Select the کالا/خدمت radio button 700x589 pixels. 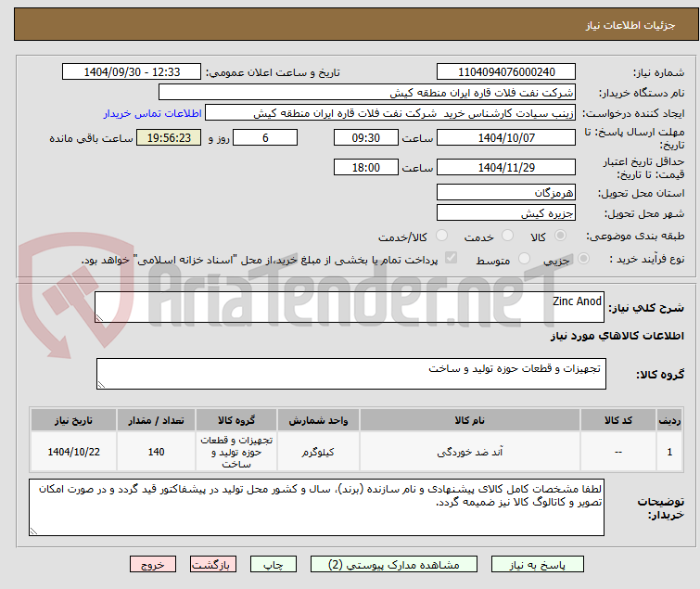(441, 236)
